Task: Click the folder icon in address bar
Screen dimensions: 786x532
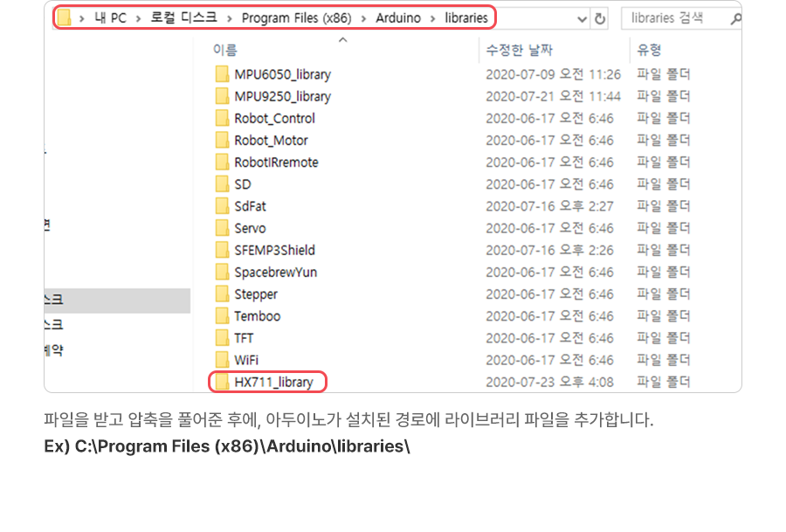Action: [64, 18]
